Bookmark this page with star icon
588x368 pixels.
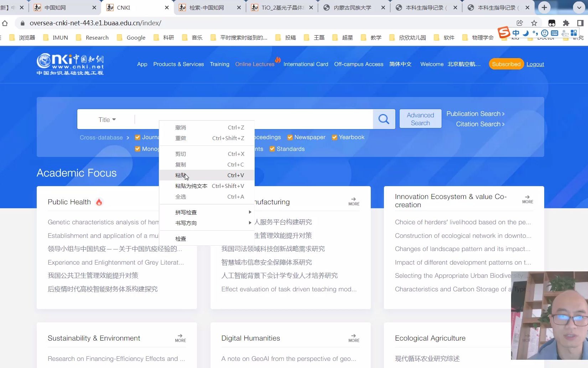pos(534,23)
